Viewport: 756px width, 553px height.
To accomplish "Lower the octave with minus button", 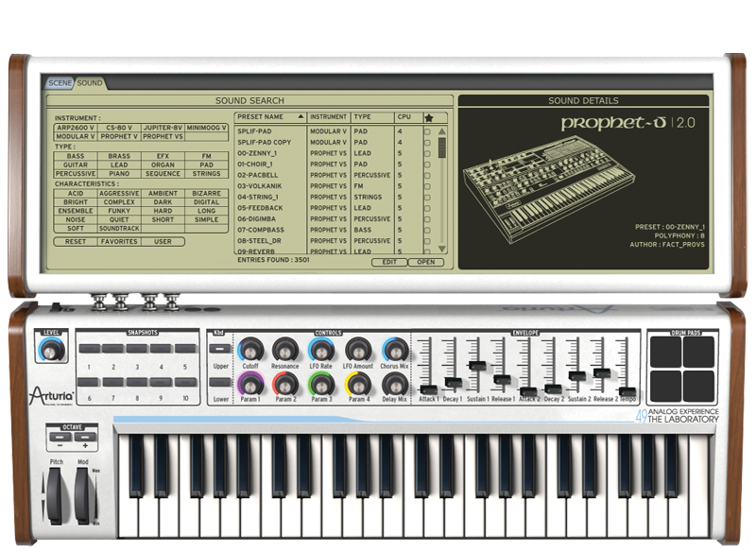I will [60, 438].
